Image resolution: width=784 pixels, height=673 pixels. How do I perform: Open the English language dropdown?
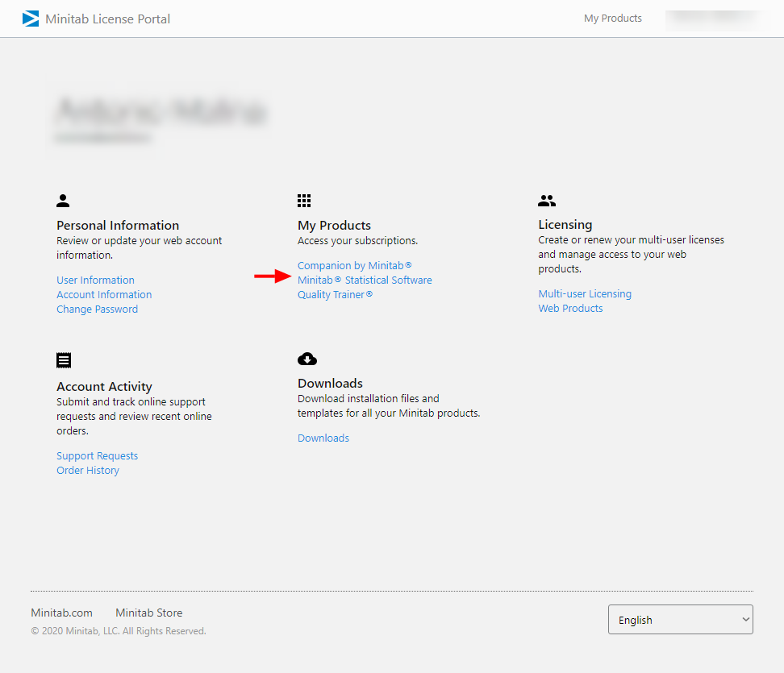680,620
